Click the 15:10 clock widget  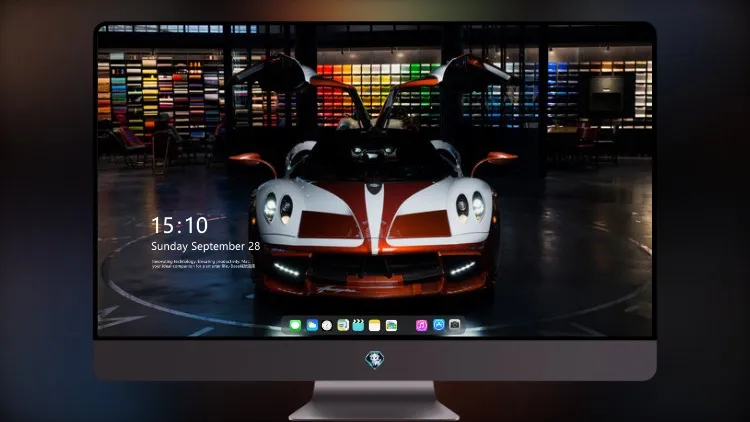pos(179,225)
